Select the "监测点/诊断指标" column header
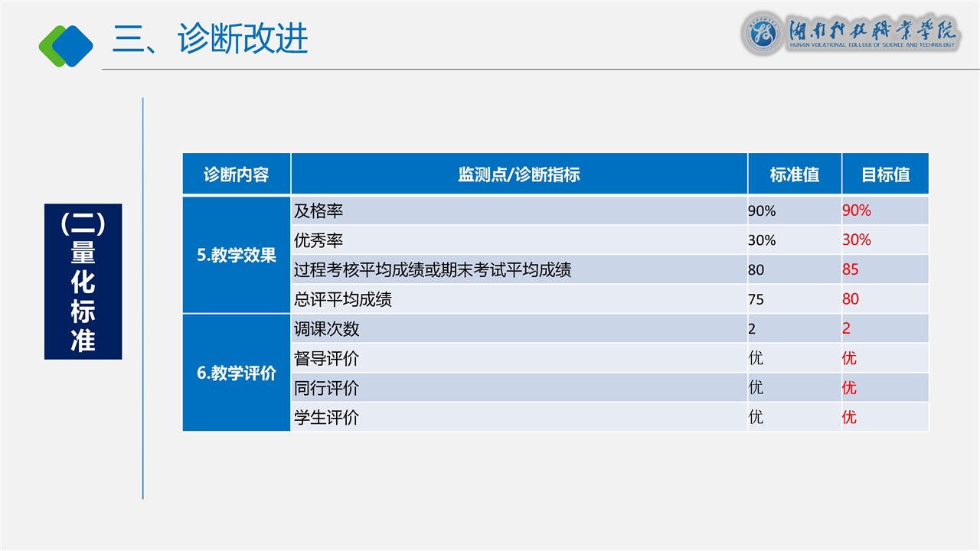The width and height of the screenshot is (980, 551). pyautogui.click(x=518, y=174)
